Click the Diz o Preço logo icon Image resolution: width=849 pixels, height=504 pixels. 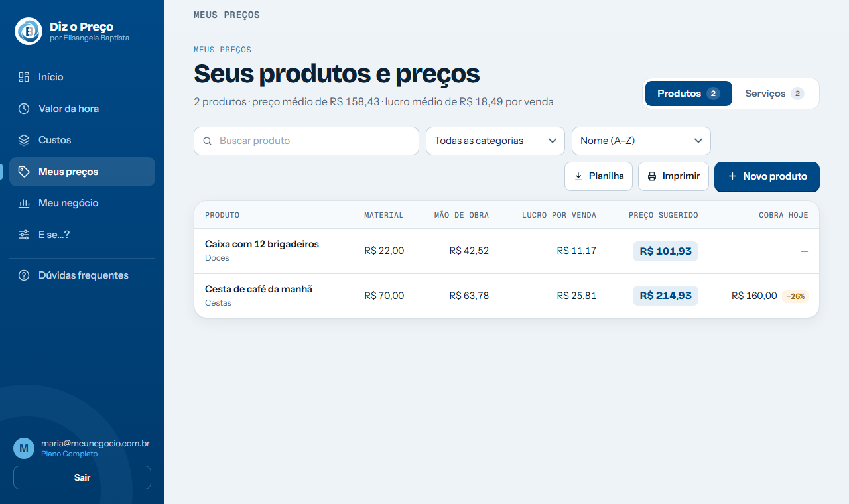pyautogui.click(x=29, y=31)
